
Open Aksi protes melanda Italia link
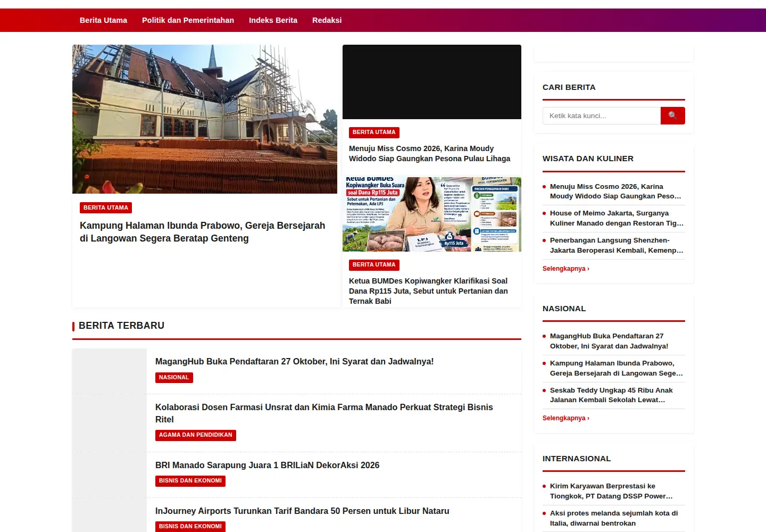(x=614, y=518)
